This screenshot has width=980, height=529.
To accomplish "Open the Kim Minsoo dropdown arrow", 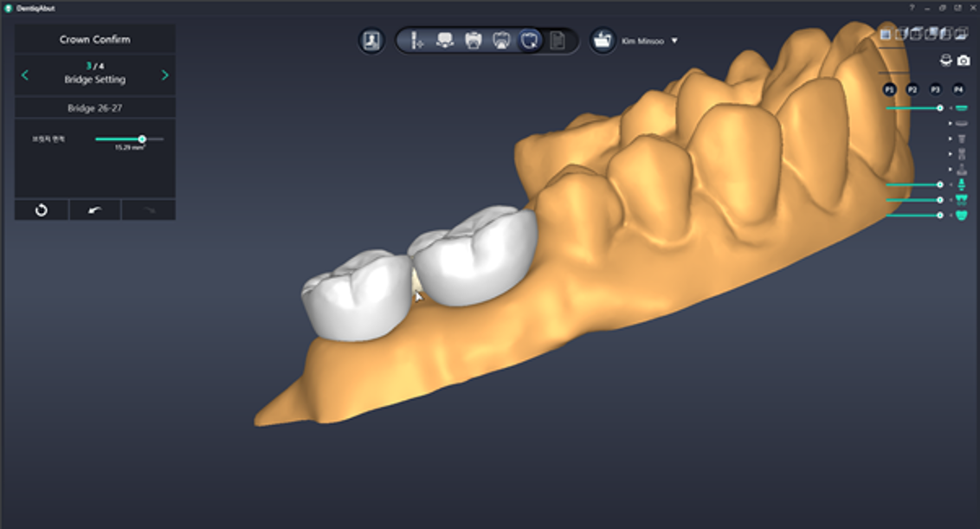I will point(674,41).
